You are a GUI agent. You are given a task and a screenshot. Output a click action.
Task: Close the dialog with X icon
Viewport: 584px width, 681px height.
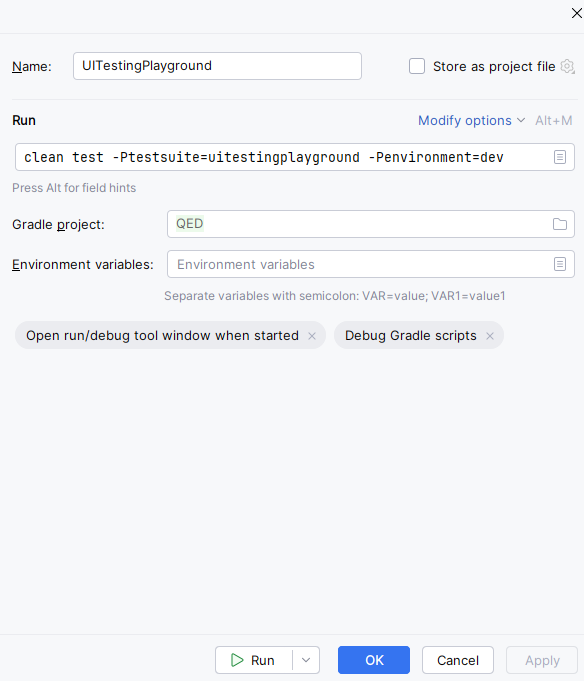577,13
